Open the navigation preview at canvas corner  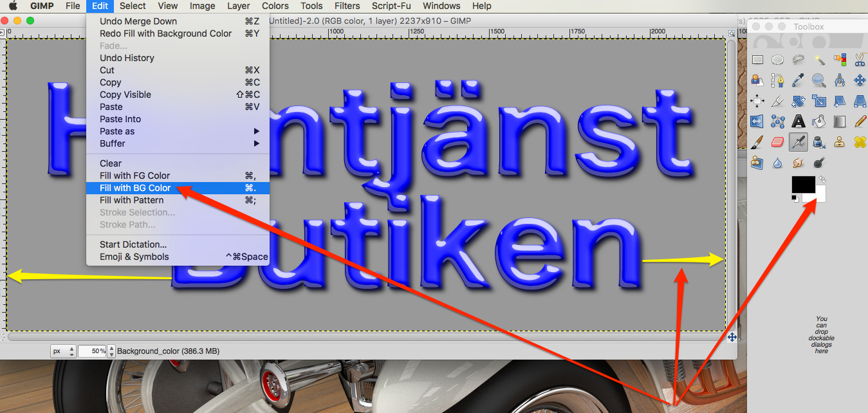click(x=732, y=336)
